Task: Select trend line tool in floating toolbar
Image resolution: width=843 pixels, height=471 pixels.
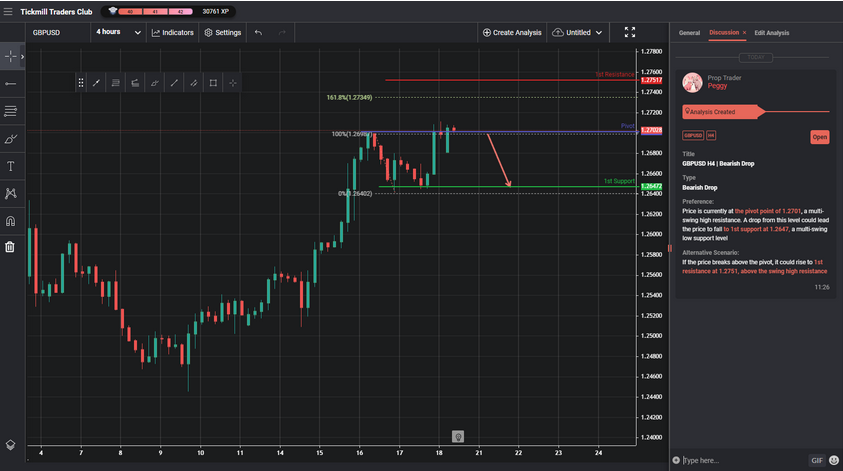Action: [x=96, y=83]
